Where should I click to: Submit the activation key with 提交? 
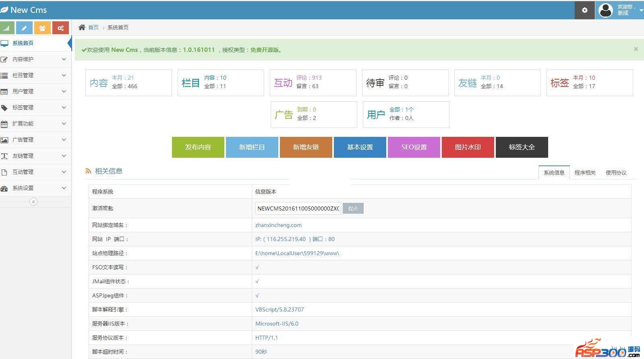[353, 208]
